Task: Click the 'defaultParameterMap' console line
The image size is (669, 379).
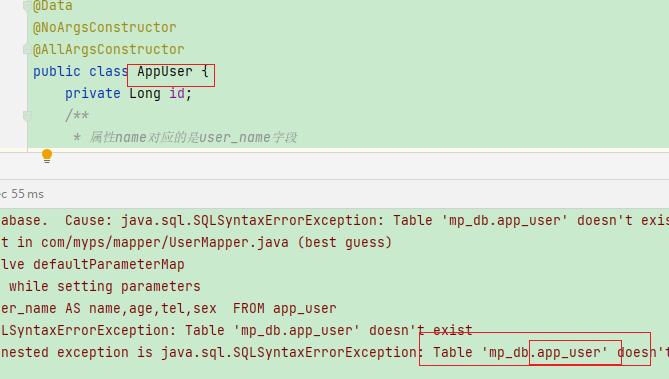Action: [x=92, y=264]
